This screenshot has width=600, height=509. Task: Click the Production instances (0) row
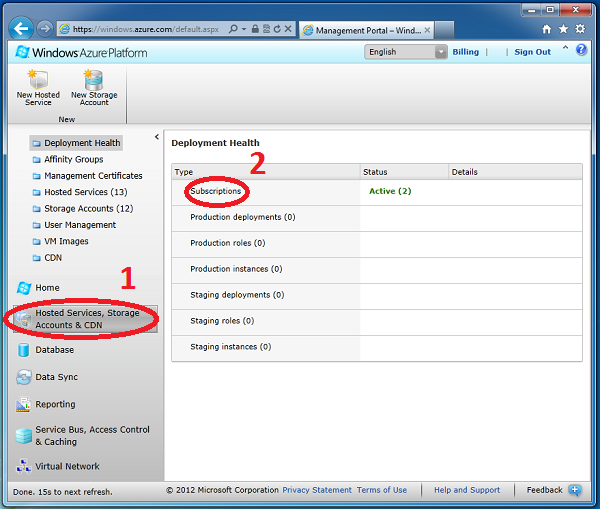point(377,270)
